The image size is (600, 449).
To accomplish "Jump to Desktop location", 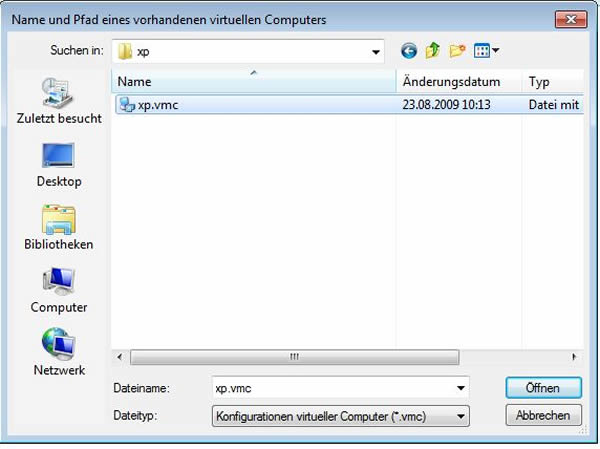I will tap(59, 165).
